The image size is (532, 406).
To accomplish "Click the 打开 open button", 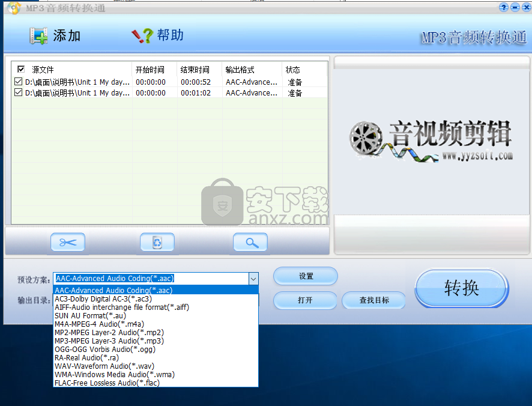I will click(305, 300).
